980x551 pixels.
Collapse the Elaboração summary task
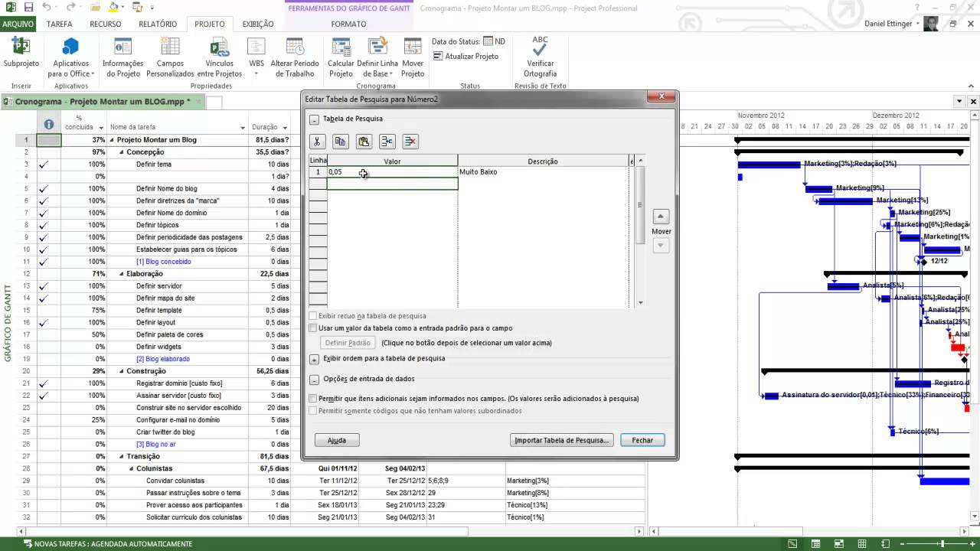point(121,274)
